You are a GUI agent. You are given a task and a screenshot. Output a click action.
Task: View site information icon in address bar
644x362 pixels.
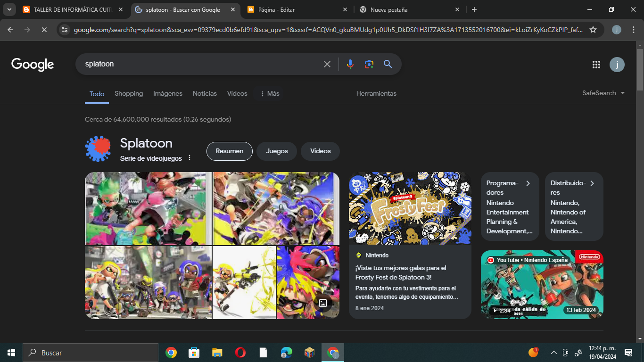pyautogui.click(x=65, y=30)
